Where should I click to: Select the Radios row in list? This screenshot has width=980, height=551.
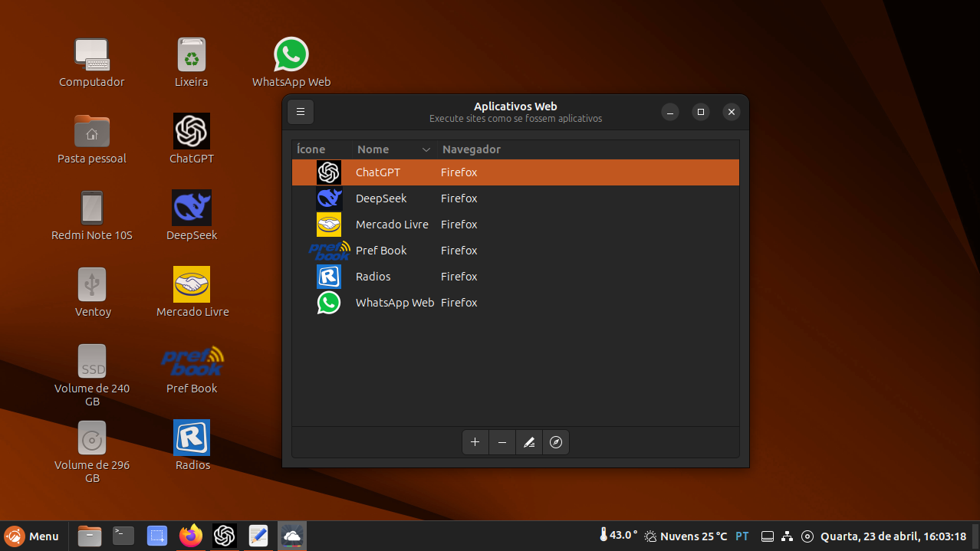515,277
